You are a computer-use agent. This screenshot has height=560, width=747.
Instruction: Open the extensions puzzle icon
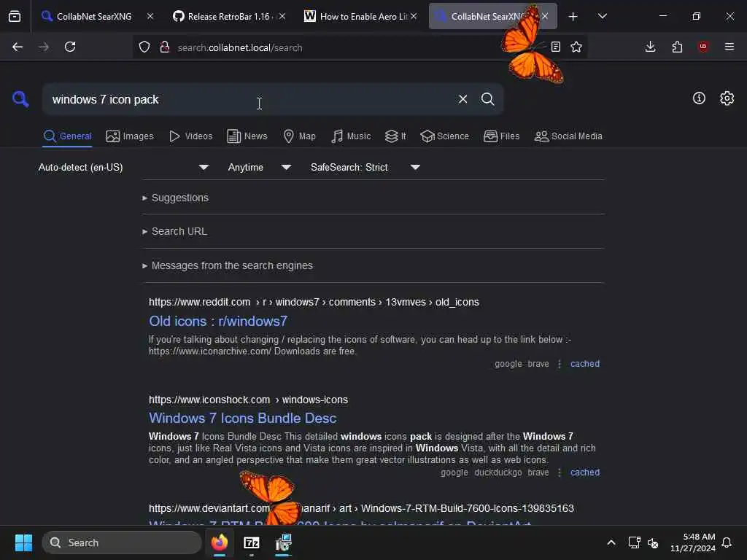pos(677,47)
